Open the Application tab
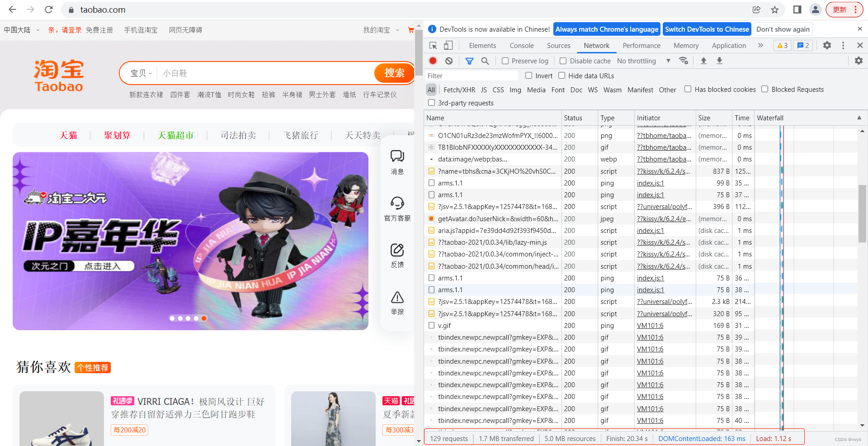The image size is (868, 446). (729, 45)
